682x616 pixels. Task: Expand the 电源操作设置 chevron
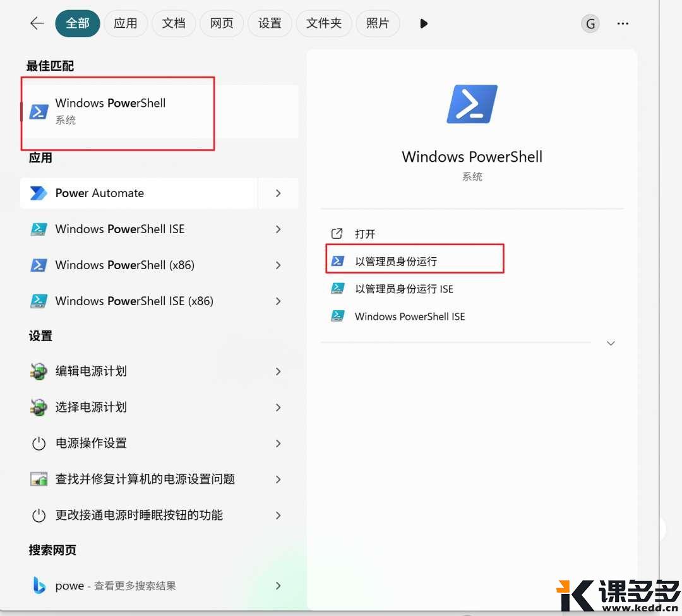tap(278, 444)
